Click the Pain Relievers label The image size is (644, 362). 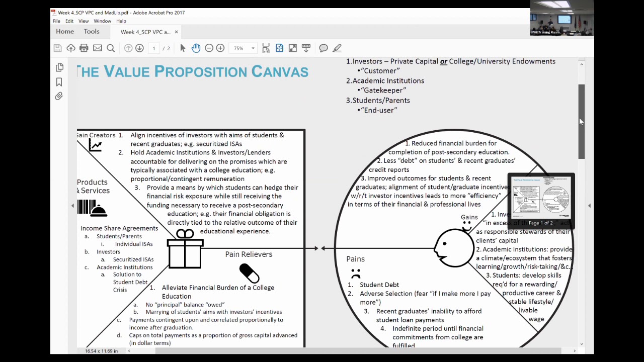pos(249,254)
